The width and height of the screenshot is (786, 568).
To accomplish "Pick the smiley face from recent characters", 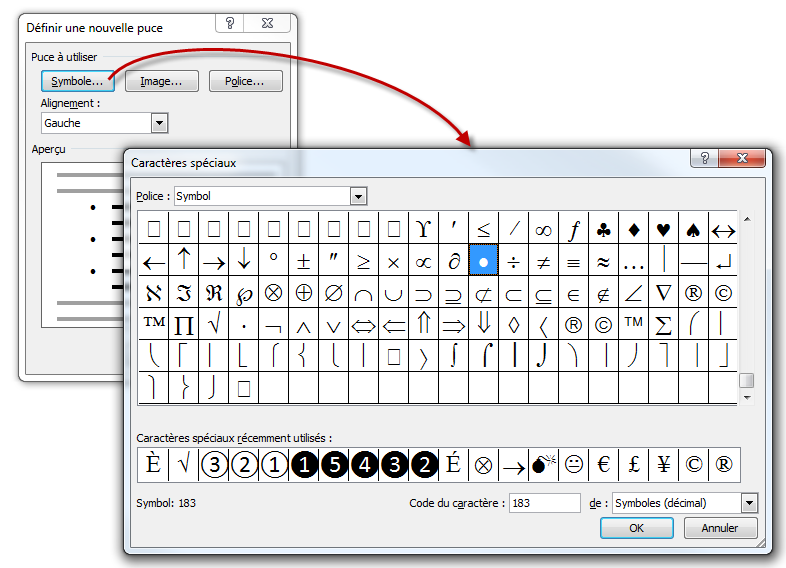I will coord(574,464).
